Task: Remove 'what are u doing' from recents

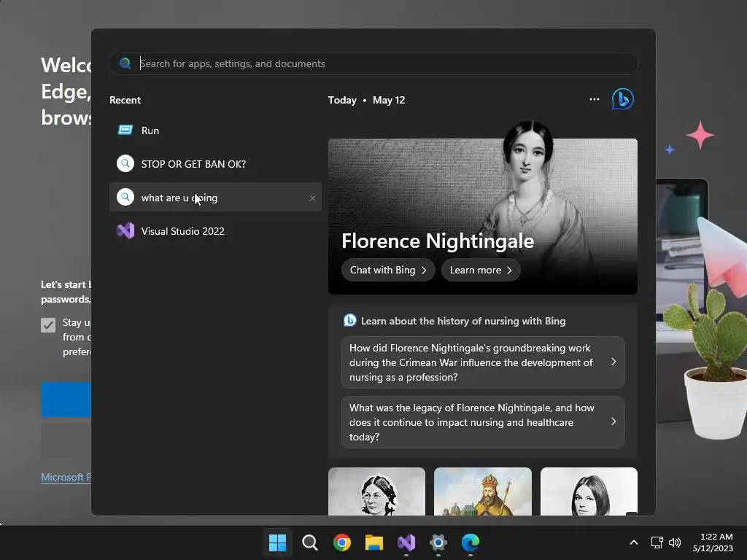Action: (x=312, y=198)
